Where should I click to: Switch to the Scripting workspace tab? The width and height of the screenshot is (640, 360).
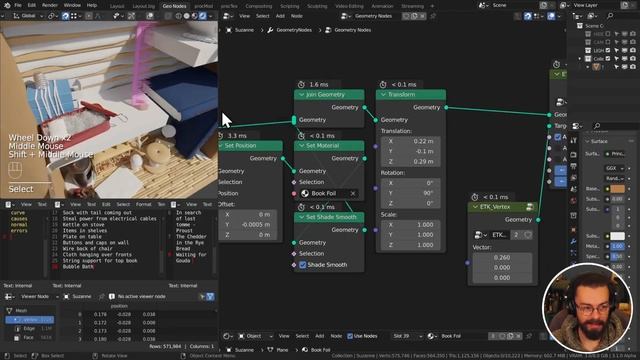tap(290, 6)
